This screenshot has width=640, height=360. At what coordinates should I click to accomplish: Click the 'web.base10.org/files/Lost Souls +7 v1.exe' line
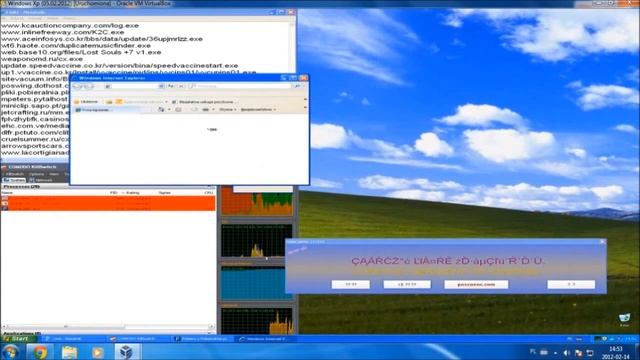point(81,52)
